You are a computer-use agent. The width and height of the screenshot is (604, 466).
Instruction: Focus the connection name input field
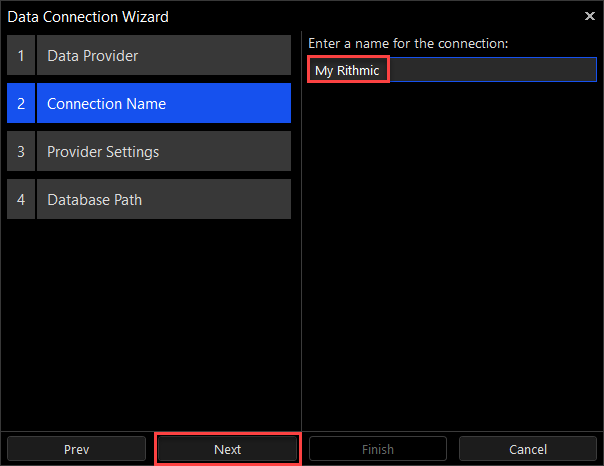coord(490,70)
